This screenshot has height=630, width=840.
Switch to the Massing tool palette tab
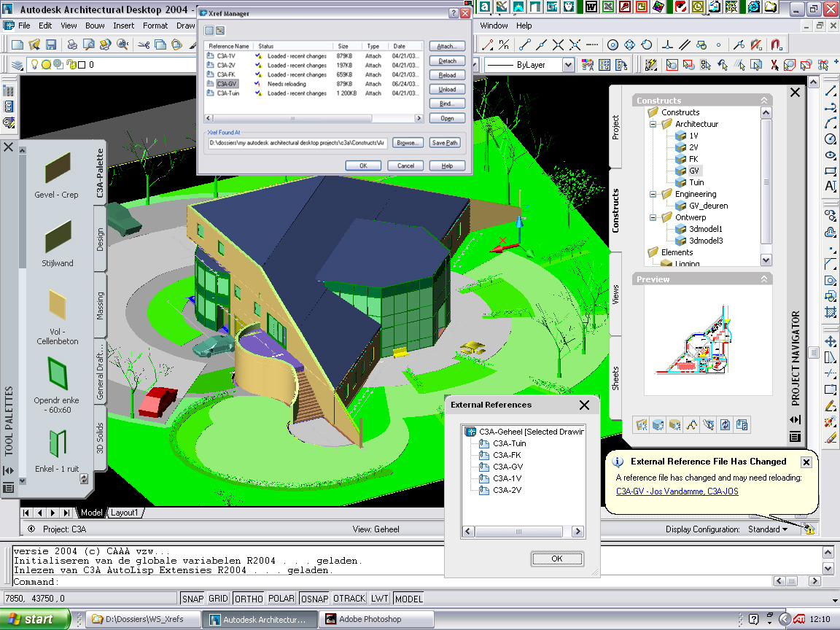100,306
